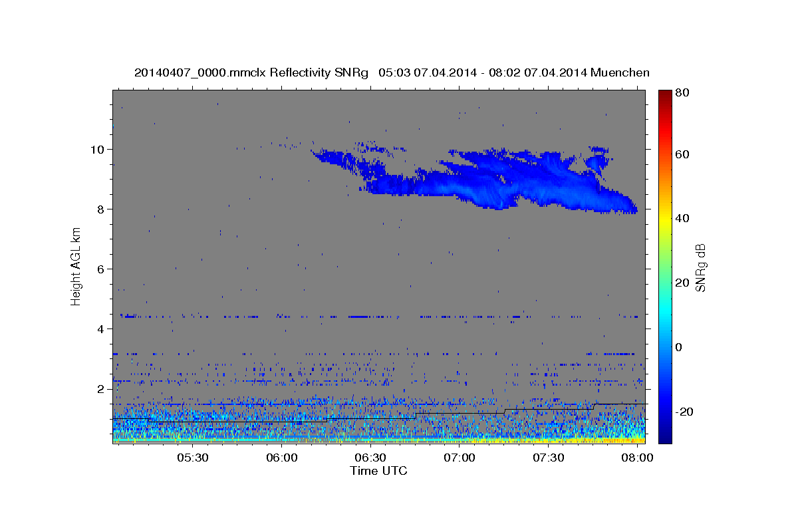Click the 07:00 time tick label
798x532 pixels.
coord(460,458)
